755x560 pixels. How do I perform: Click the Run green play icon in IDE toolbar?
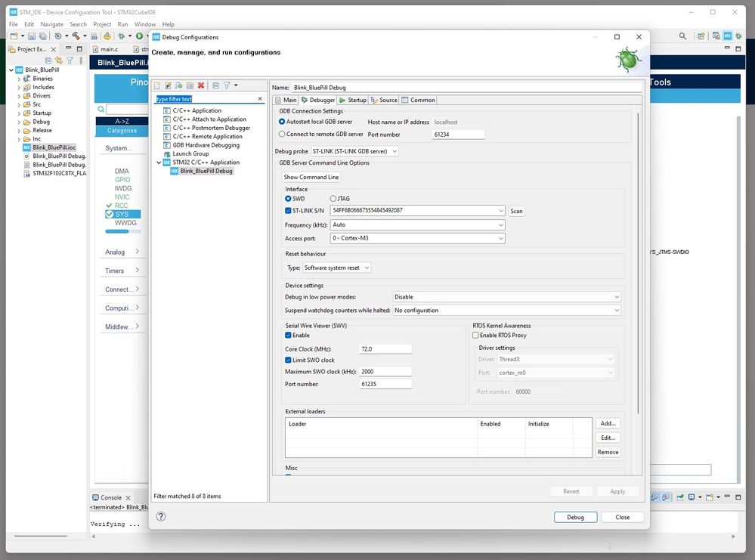click(139, 36)
